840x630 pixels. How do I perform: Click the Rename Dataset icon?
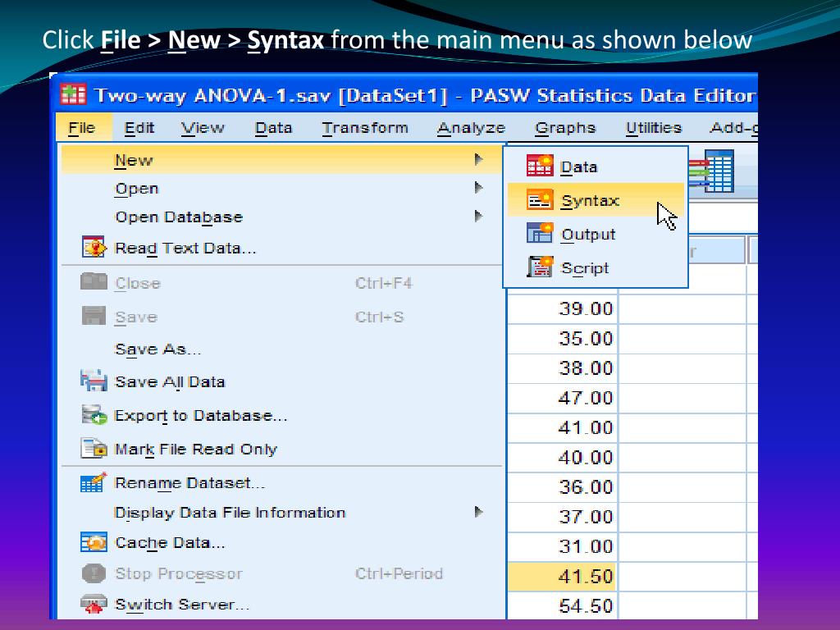tap(94, 482)
